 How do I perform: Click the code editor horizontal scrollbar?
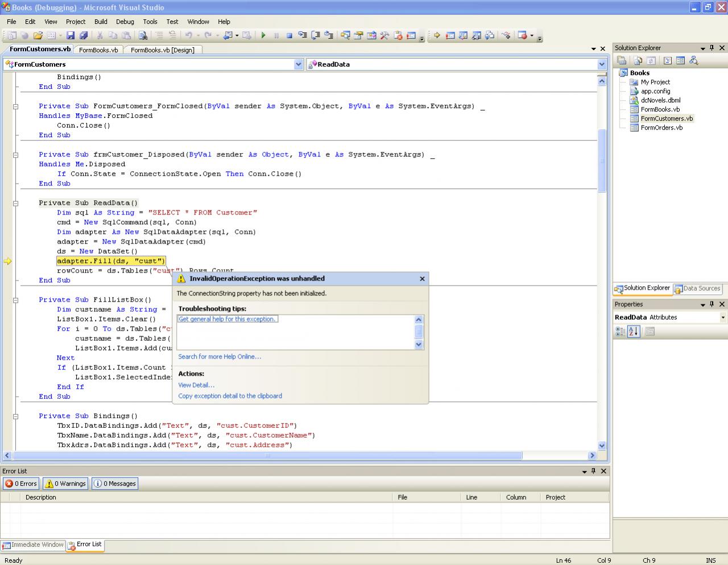[x=267, y=455]
